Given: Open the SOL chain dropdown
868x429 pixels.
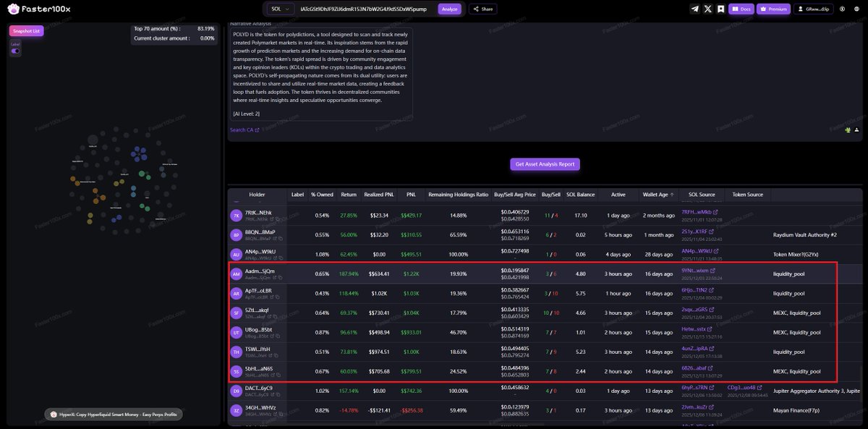Looking at the screenshot, I should [280, 9].
